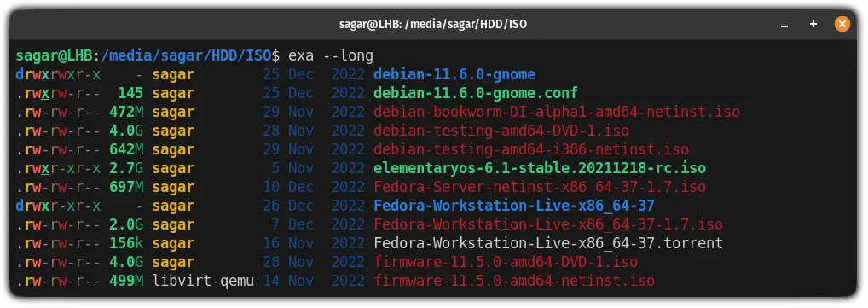Screen dimensions: 868x308
Task: Click the debian-11.6.0-gnome.conf file name
Action: coord(476,94)
